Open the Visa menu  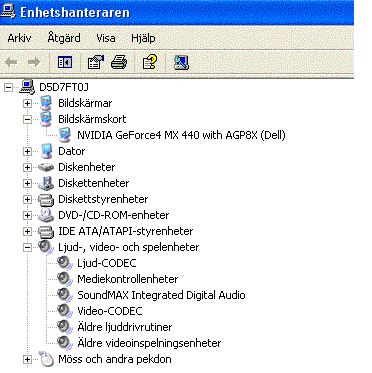coord(106,38)
